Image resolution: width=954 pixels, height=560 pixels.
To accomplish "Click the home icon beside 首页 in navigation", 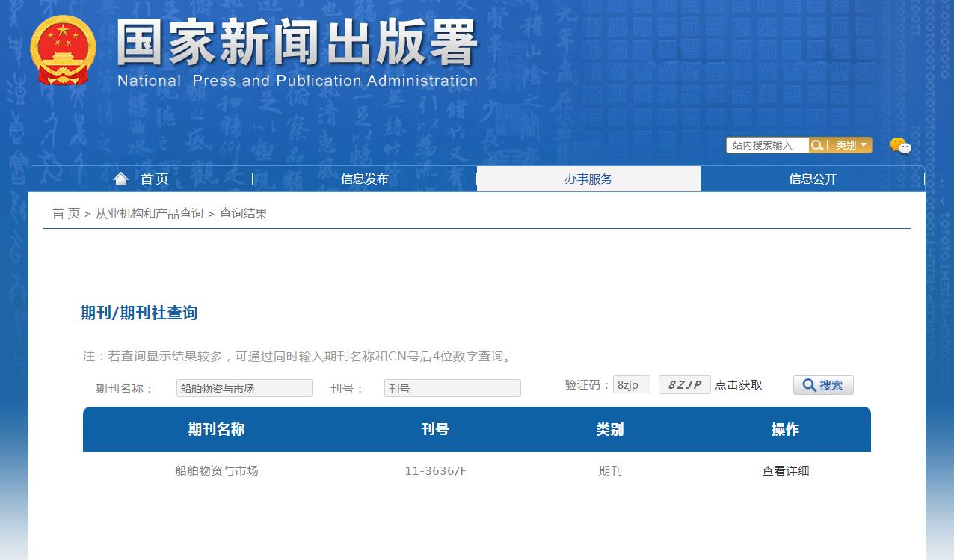I will coord(120,177).
